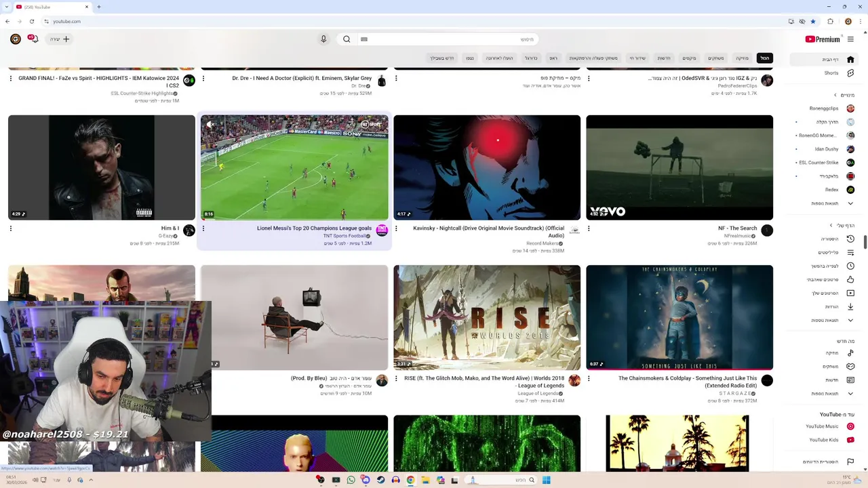Click the Windows Start button in taskbar
The image size is (868, 488).
tap(547, 480)
